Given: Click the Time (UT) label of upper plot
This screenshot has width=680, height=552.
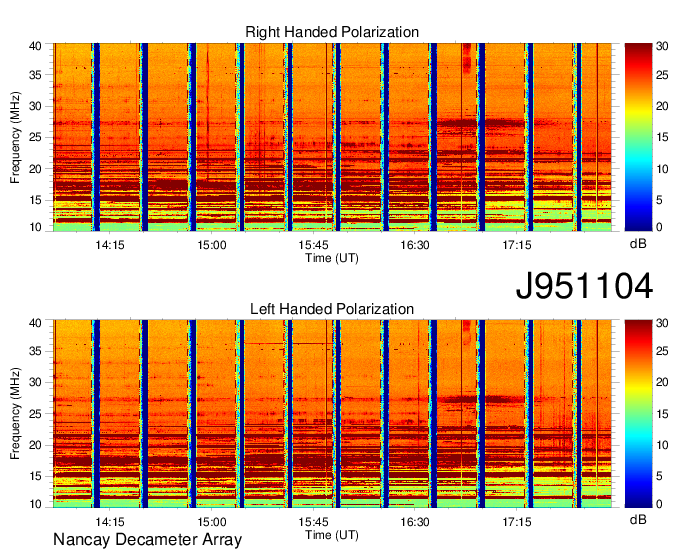Looking at the screenshot, I should (x=332, y=258).
